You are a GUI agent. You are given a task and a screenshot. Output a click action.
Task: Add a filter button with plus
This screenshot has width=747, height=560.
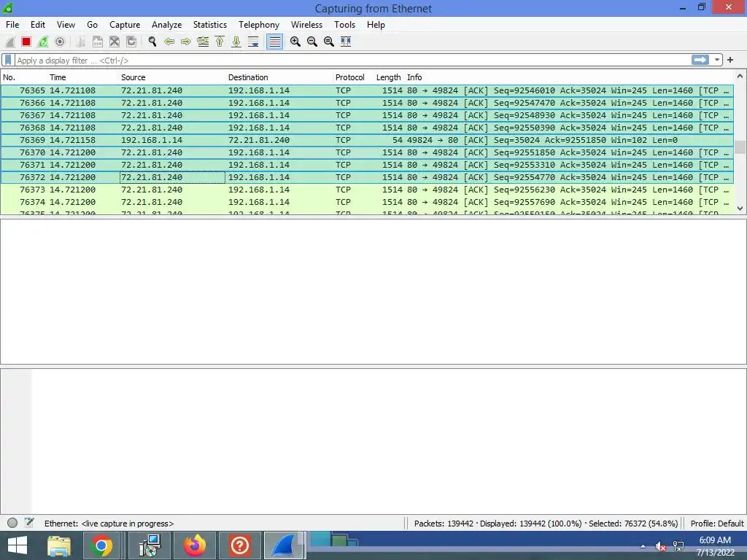(x=729, y=60)
